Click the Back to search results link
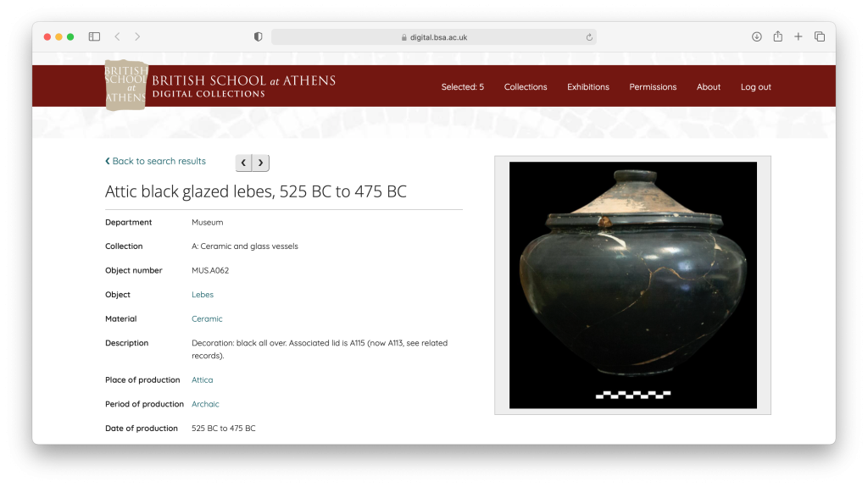 click(156, 161)
